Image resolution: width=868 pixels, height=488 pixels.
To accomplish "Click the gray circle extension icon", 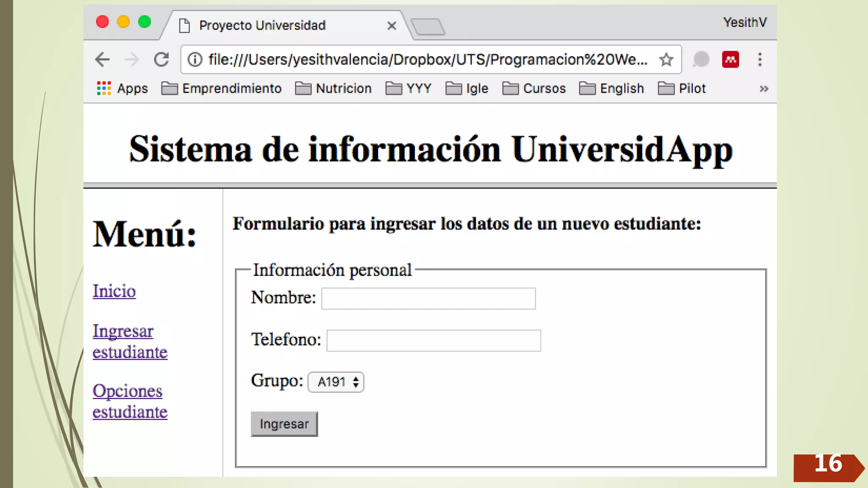I will click(701, 60).
